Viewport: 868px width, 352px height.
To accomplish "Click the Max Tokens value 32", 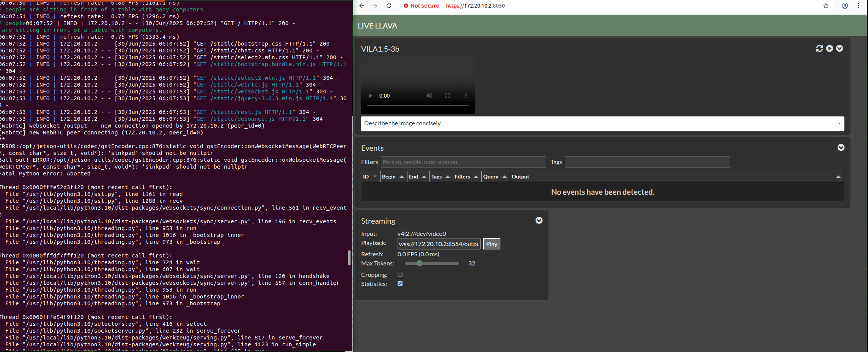I will pos(472,263).
